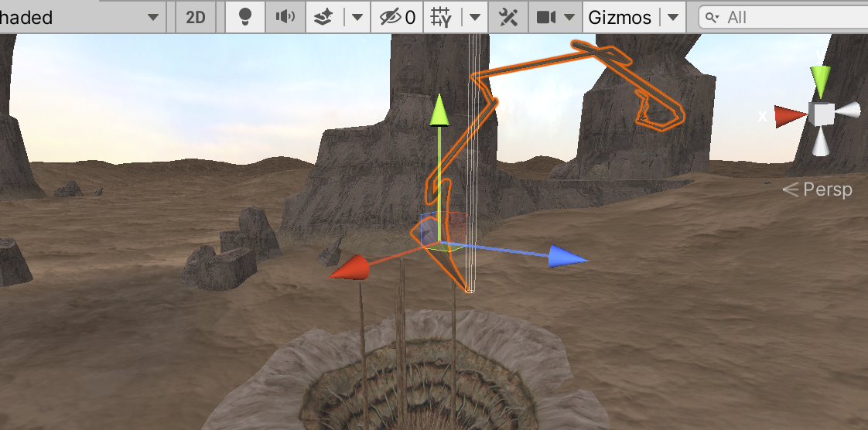This screenshot has width=868, height=430.
Task: Open the Shaded draw mode dropdown
Action: click(x=83, y=17)
